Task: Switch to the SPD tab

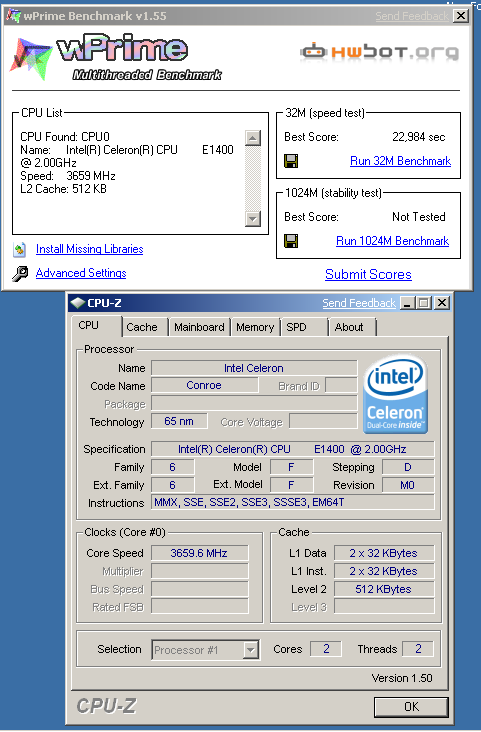Action: tap(304, 327)
